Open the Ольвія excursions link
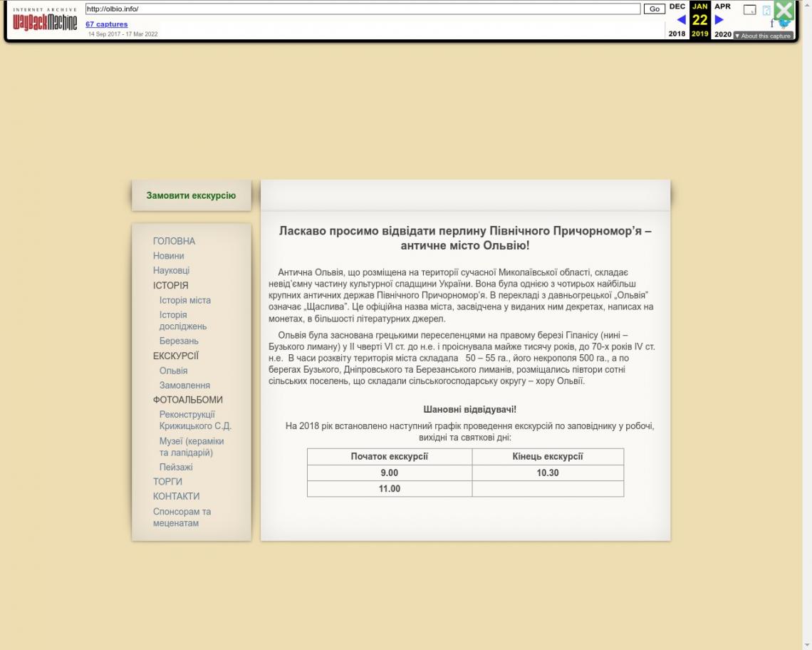This screenshot has height=650, width=812. [x=174, y=371]
